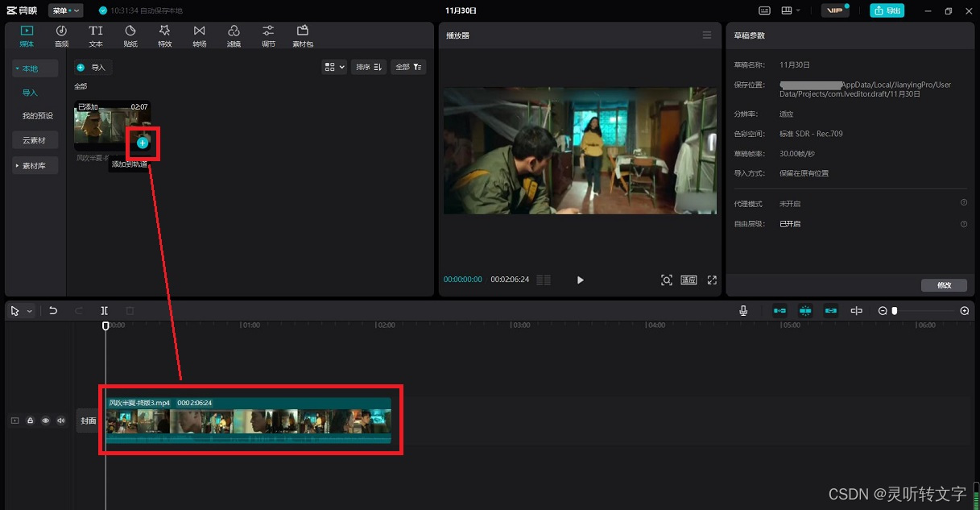Open the 音频 (Audio) tab

[x=61, y=36]
